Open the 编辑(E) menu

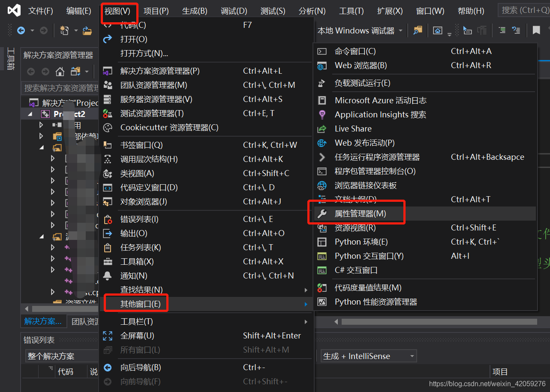click(x=79, y=11)
